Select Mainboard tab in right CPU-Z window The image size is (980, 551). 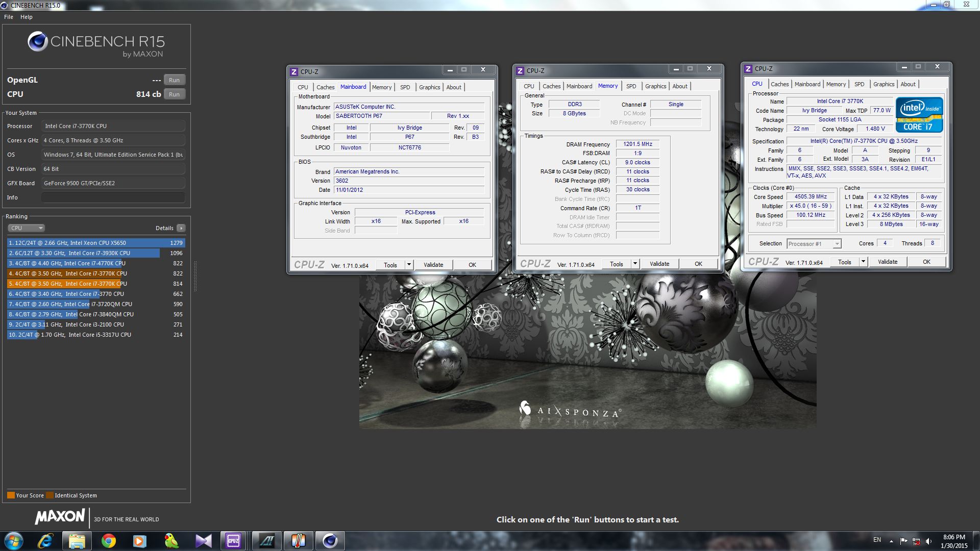click(807, 84)
